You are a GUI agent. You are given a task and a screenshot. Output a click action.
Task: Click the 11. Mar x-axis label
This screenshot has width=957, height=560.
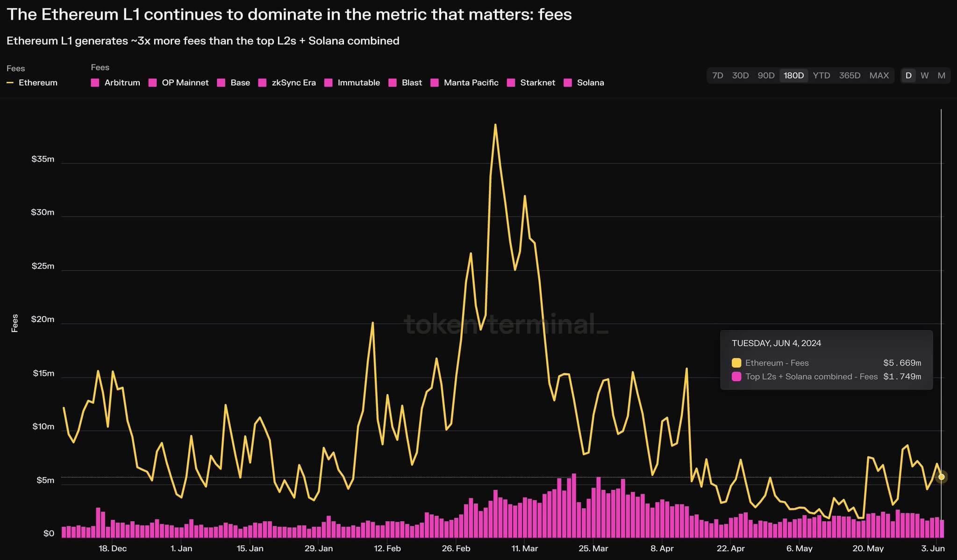coord(525,548)
